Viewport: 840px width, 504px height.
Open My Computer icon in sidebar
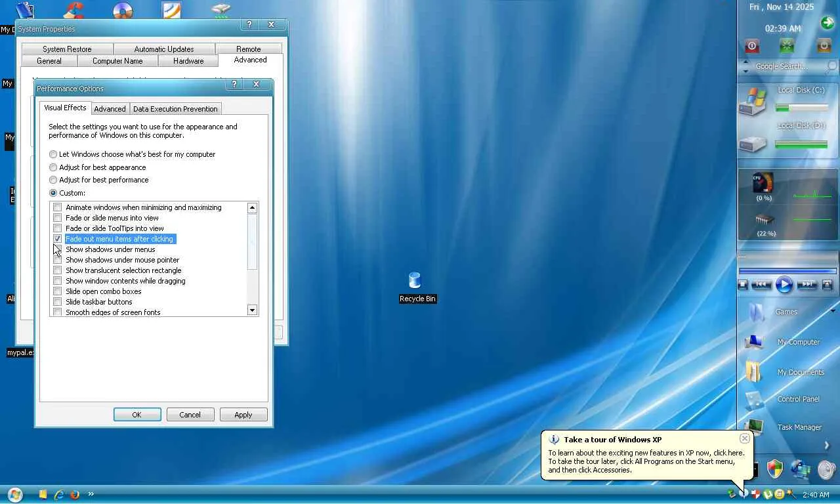(754, 342)
